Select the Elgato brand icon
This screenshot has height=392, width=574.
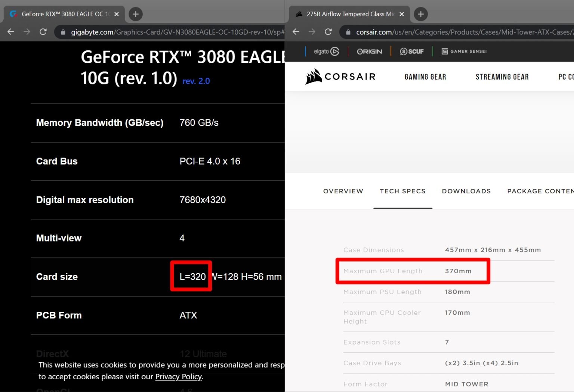click(326, 51)
